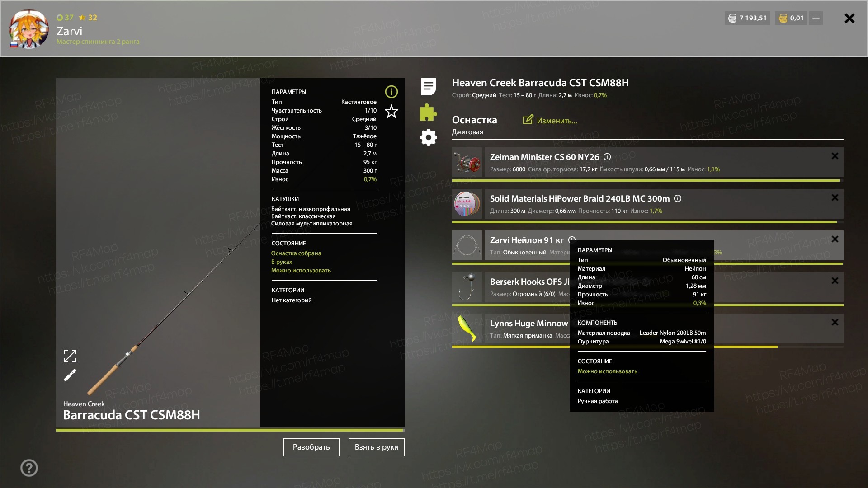Remove the HiPower Braid line from the rig
This screenshot has height=488, width=868.
tap(835, 197)
